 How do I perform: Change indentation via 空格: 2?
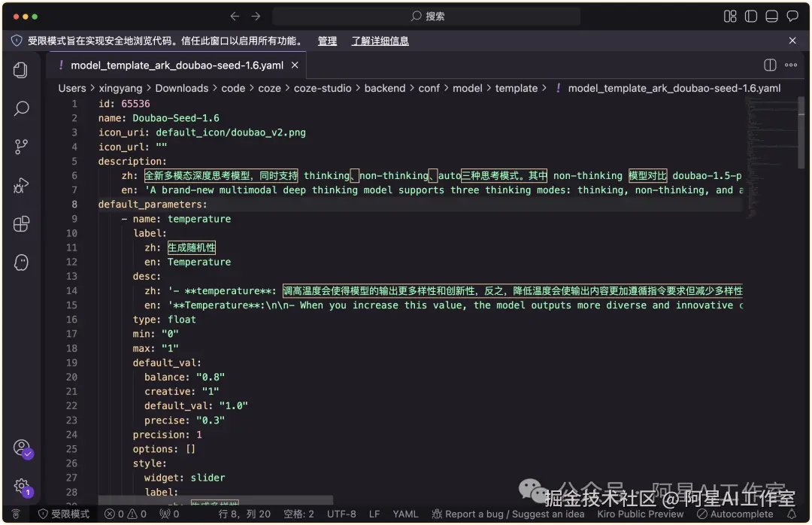pyautogui.click(x=298, y=514)
